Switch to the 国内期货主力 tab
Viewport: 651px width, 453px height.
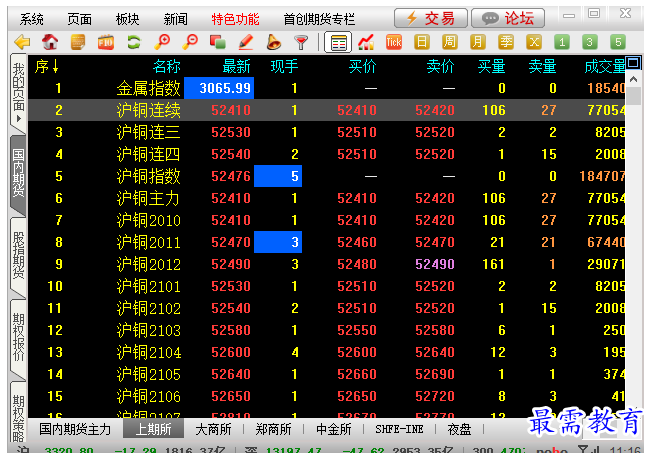[x=75, y=429]
